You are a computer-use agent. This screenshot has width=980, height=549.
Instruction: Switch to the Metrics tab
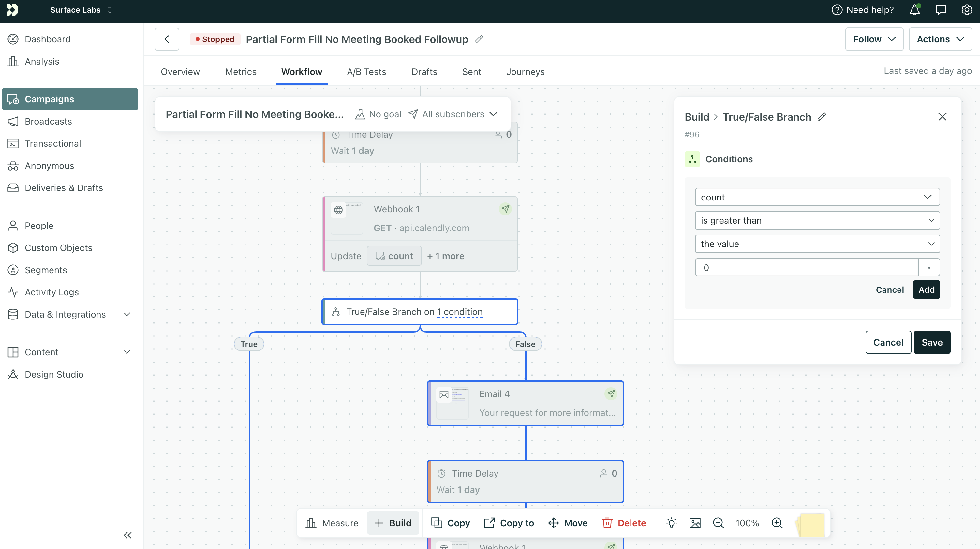click(x=240, y=71)
